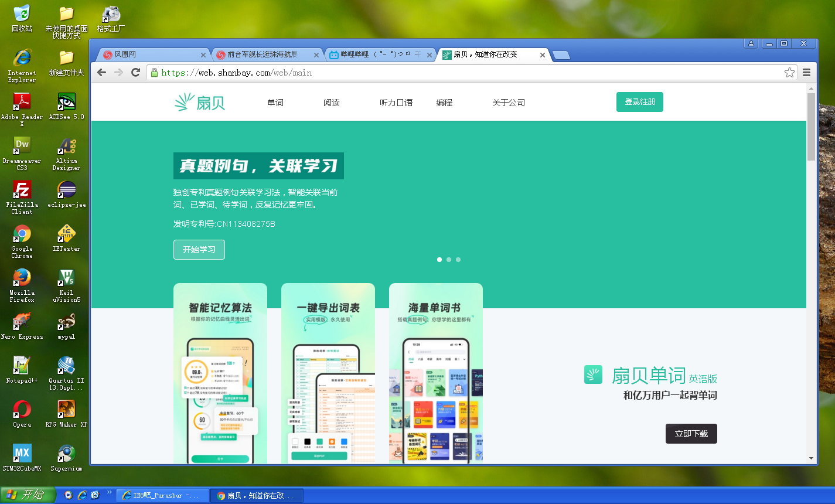Open the 单词 navigation menu

(275, 103)
